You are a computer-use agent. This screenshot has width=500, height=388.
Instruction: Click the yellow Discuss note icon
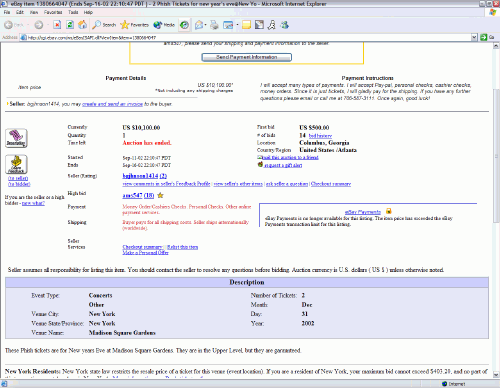[246, 25]
